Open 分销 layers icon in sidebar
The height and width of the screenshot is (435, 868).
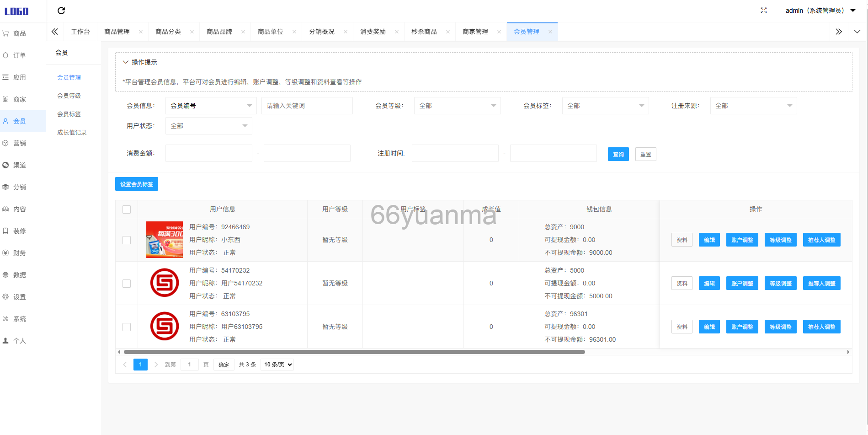[x=5, y=187]
